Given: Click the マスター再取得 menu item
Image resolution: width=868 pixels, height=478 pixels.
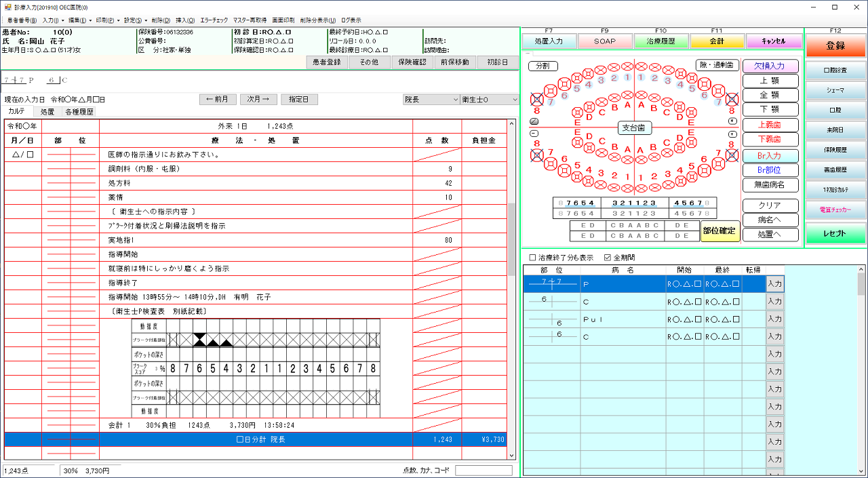Looking at the screenshot, I should click(250, 20).
